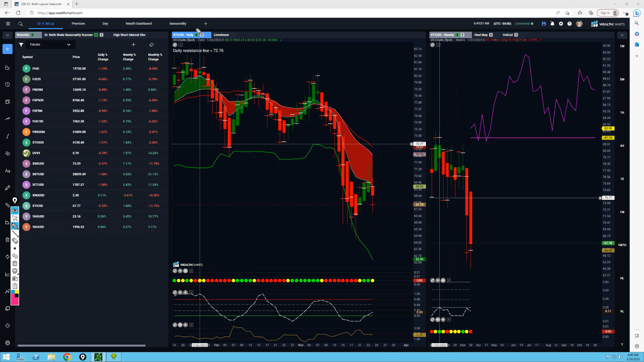
Task: Toggle the S badge on XTIUSD Weekly tab
Action: click(457, 35)
